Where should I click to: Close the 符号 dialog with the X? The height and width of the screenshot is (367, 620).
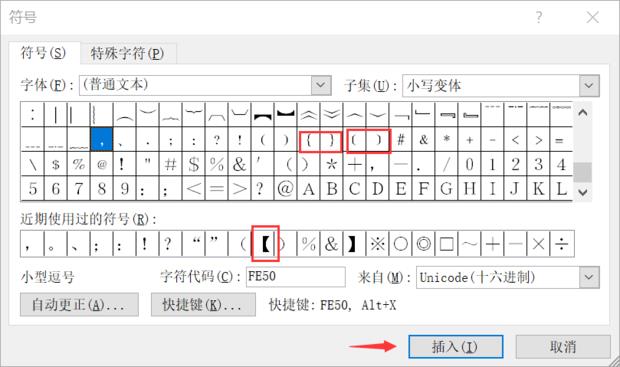pos(592,17)
